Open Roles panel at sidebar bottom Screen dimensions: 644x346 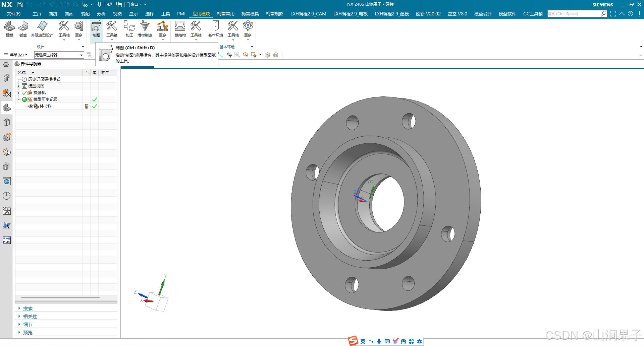[6, 240]
